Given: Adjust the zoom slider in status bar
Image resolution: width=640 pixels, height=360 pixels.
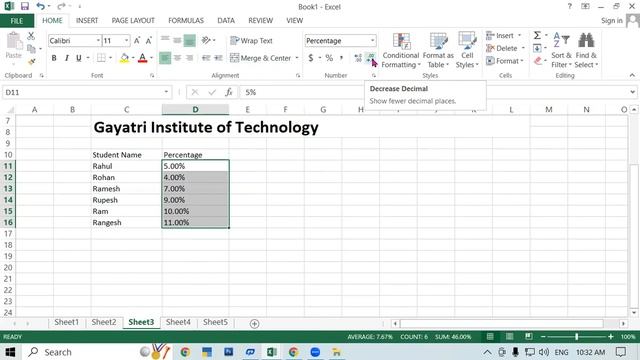Looking at the screenshot, I should click(x=577, y=337).
